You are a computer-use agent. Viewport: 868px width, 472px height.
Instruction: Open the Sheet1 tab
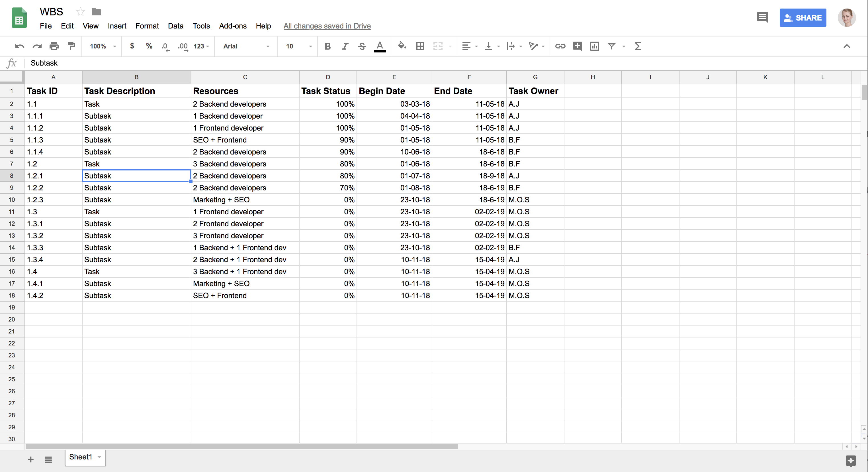pyautogui.click(x=81, y=457)
